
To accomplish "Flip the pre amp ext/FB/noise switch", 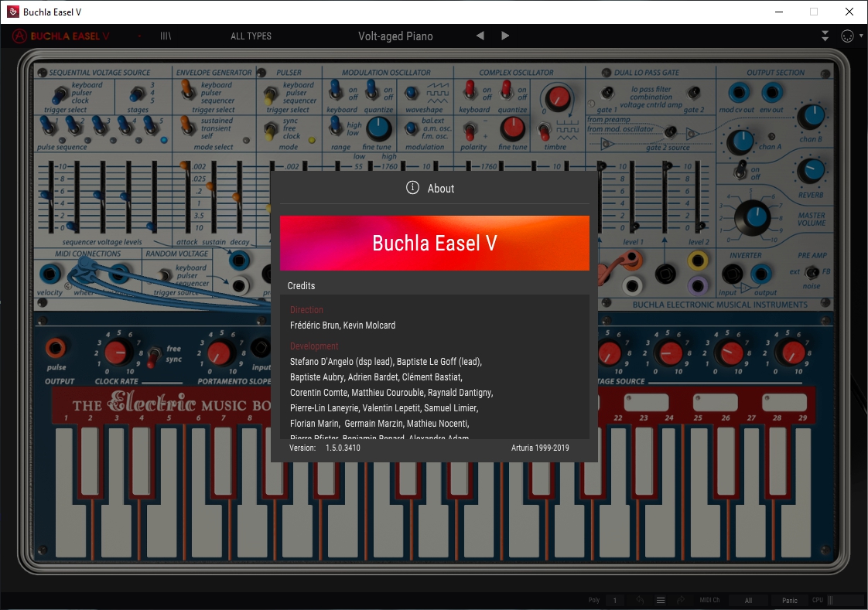I will click(x=812, y=272).
